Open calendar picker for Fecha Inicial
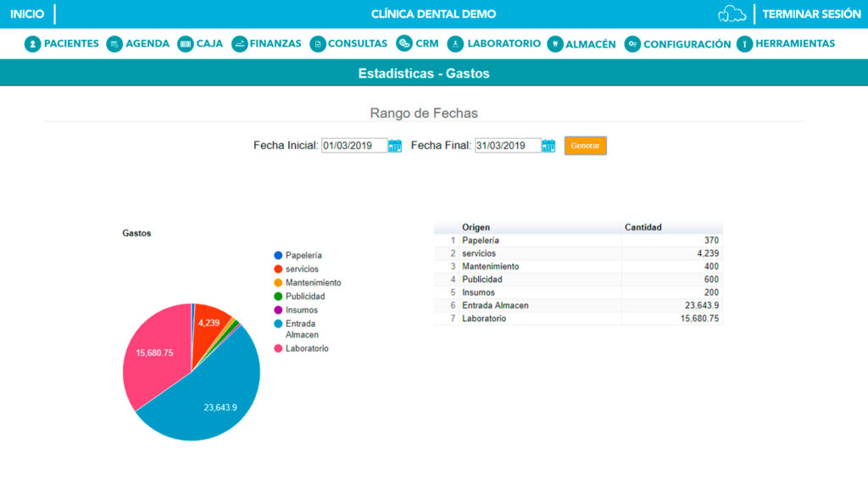The image size is (868, 488). pyautogui.click(x=395, y=146)
